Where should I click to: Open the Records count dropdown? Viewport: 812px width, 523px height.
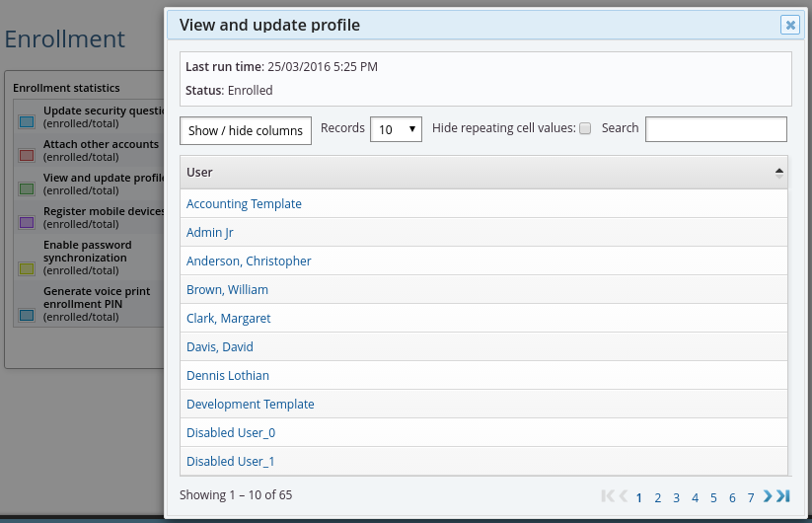point(397,129)
